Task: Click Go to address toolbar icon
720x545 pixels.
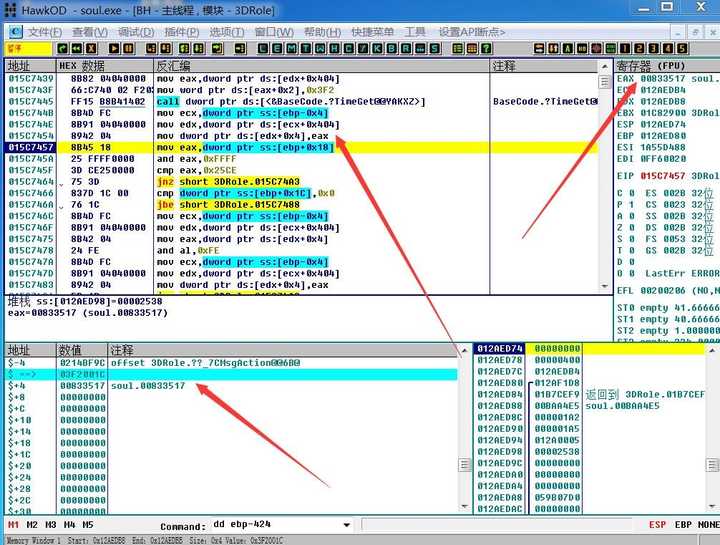Action: coord(240,49)
